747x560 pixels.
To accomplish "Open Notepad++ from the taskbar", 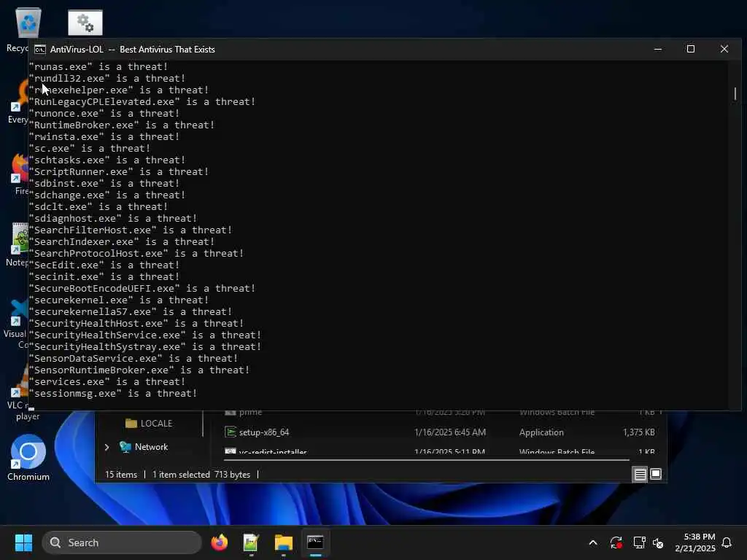I will click(251, 542).
